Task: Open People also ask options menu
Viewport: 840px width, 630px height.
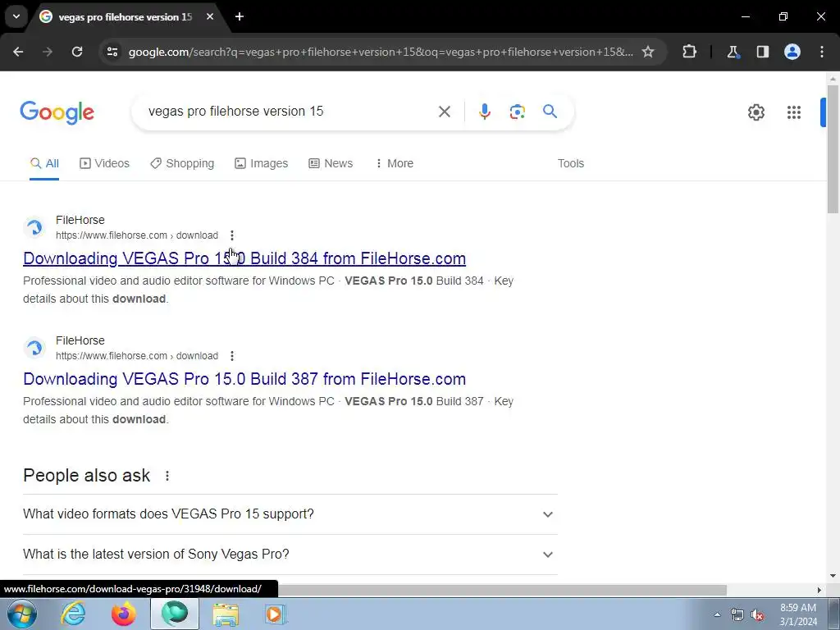Action: click(167, 476)
